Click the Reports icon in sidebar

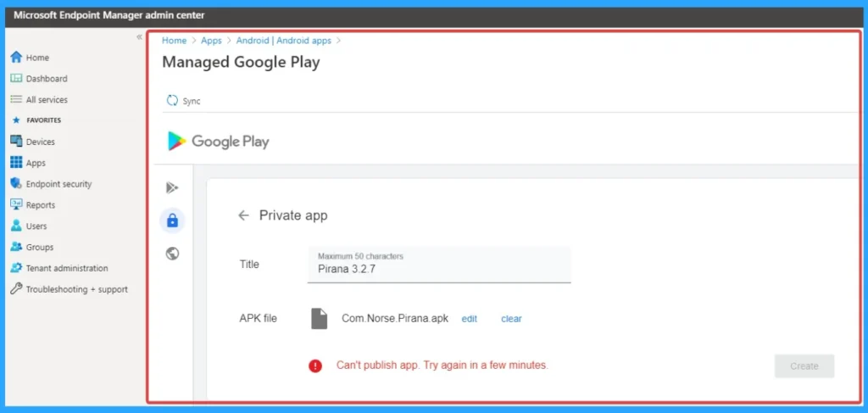point(16,205)
